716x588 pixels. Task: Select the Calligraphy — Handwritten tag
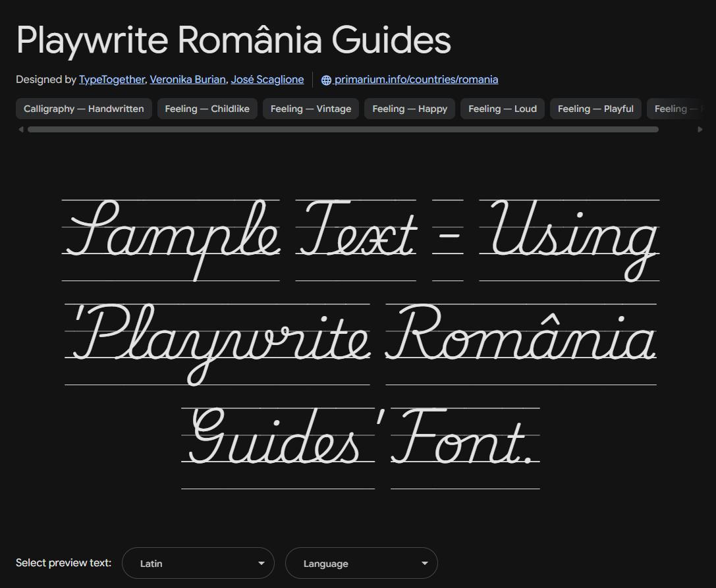pyautogui.click(x=84, y=109)
